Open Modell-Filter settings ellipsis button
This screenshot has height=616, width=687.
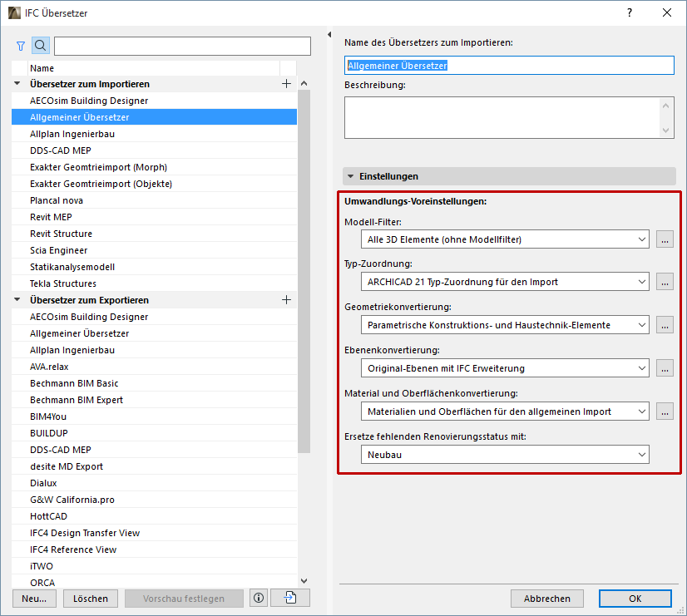(x=665, y=239)
